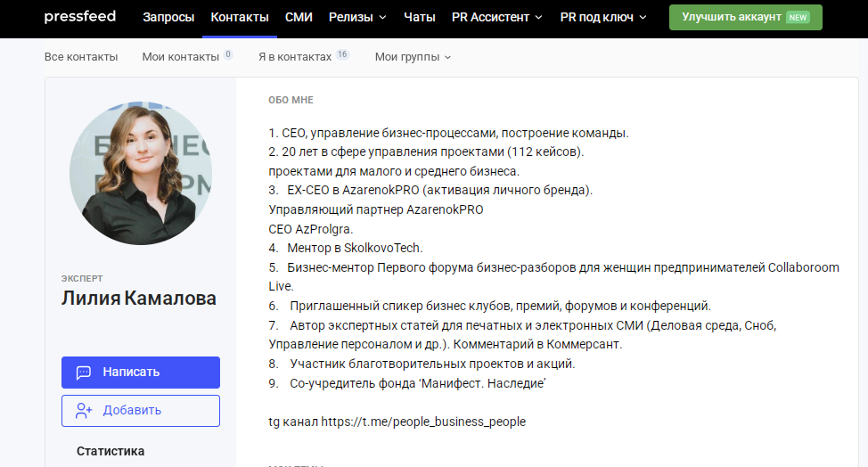Open the Контакты section
Image resolution: width=868 pixels, height=467 pixels.
pyautogui.click(x=240, y=17)
